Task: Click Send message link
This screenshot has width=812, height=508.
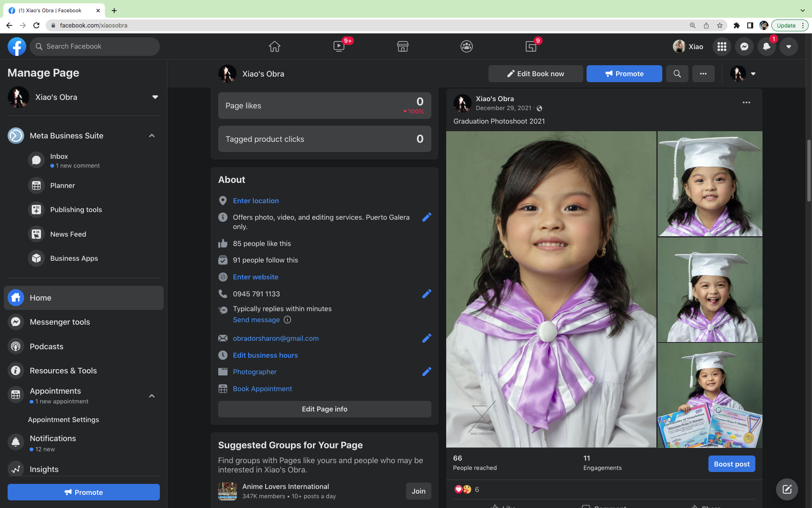Action: pyautogui.click(x=256, y=320)
